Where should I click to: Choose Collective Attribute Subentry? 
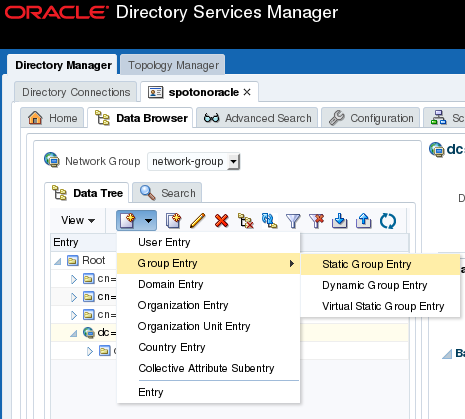click(x=209, y=368)
